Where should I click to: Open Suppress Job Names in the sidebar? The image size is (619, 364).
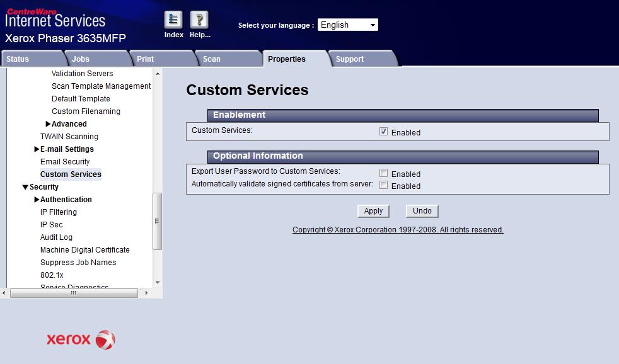[78, 263]
